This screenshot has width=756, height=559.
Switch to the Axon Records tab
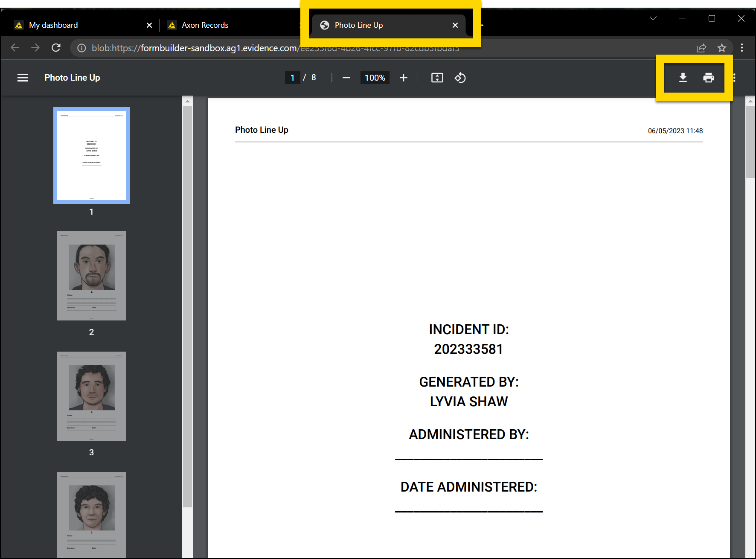(x=205, y=25)
